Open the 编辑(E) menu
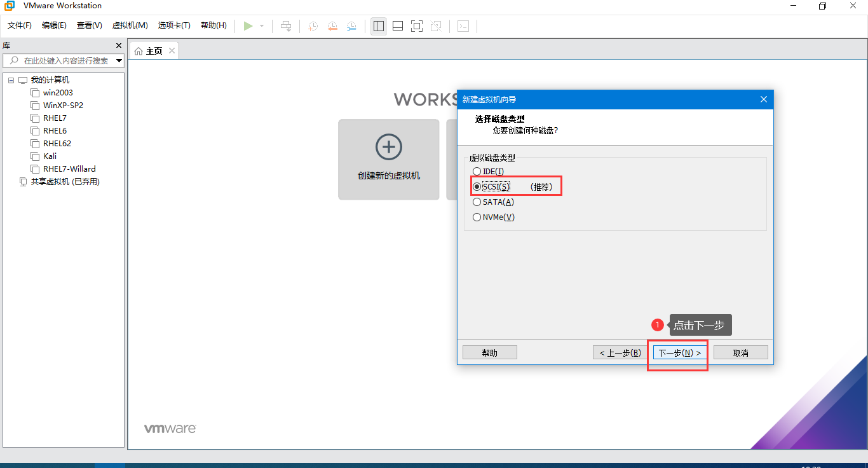 tap(54, 25)
